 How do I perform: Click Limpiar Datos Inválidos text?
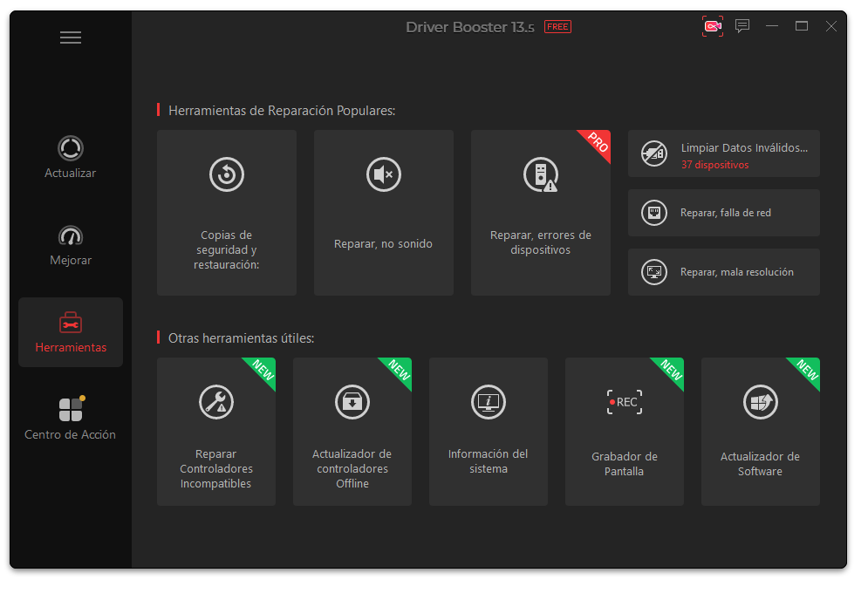tap(744, 147)
